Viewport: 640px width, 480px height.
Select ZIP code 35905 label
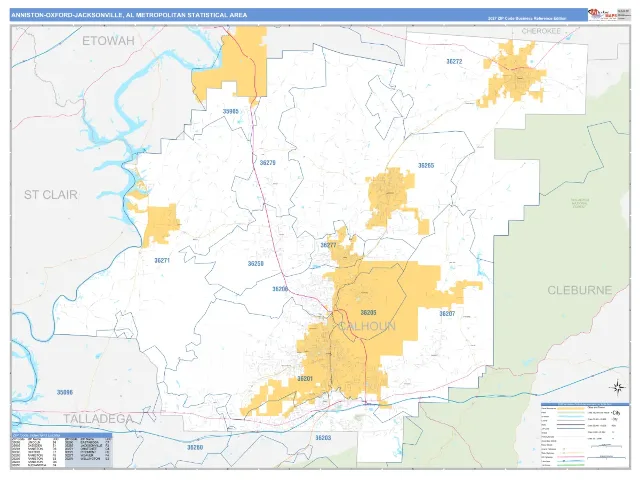[231, 111]
